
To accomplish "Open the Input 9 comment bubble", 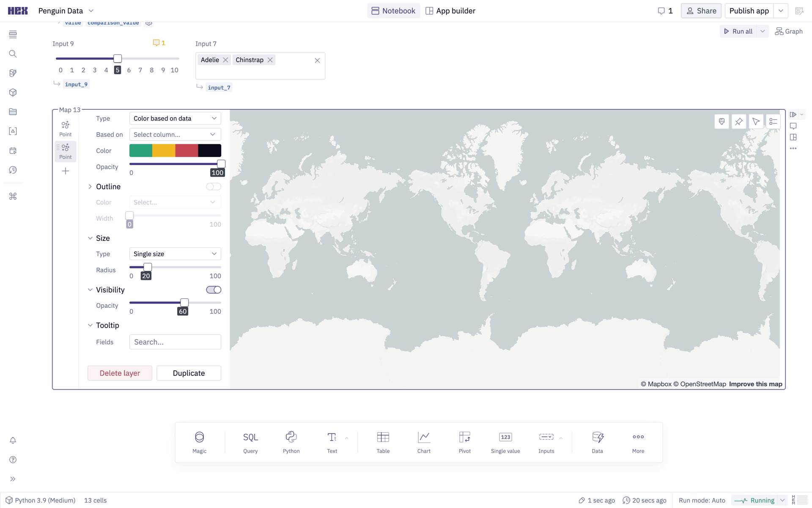I will click(159, 43).
